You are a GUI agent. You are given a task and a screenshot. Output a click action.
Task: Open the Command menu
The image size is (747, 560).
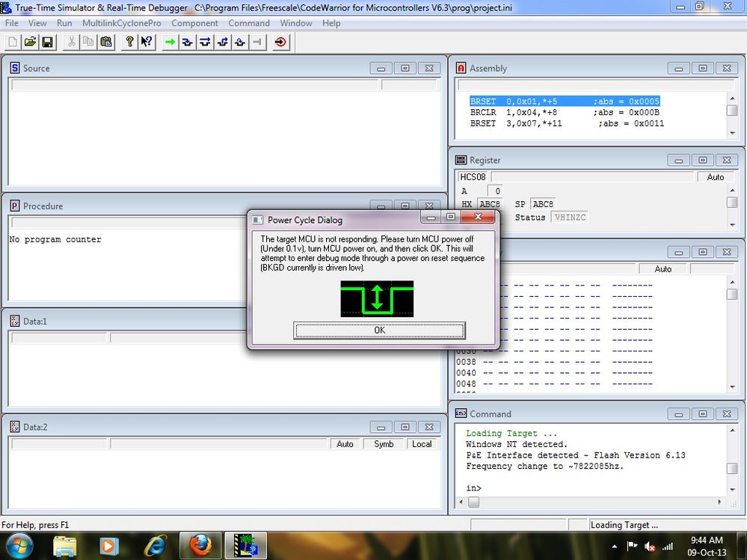pyautogui.click(x=249, y=23)
